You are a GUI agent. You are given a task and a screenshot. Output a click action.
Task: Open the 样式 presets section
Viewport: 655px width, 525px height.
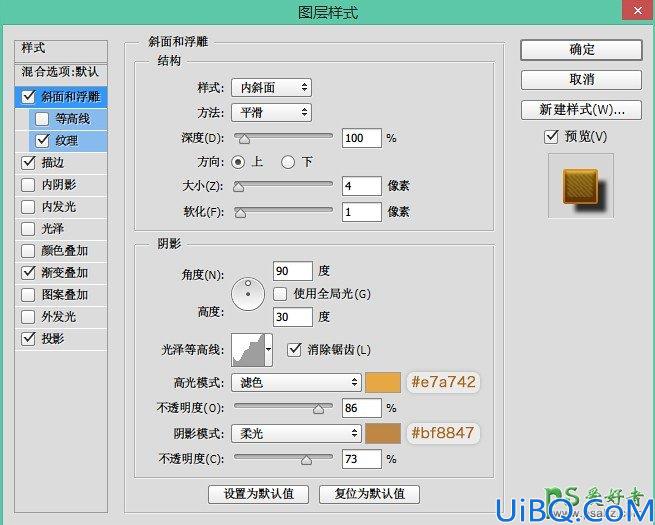point(61,51)
